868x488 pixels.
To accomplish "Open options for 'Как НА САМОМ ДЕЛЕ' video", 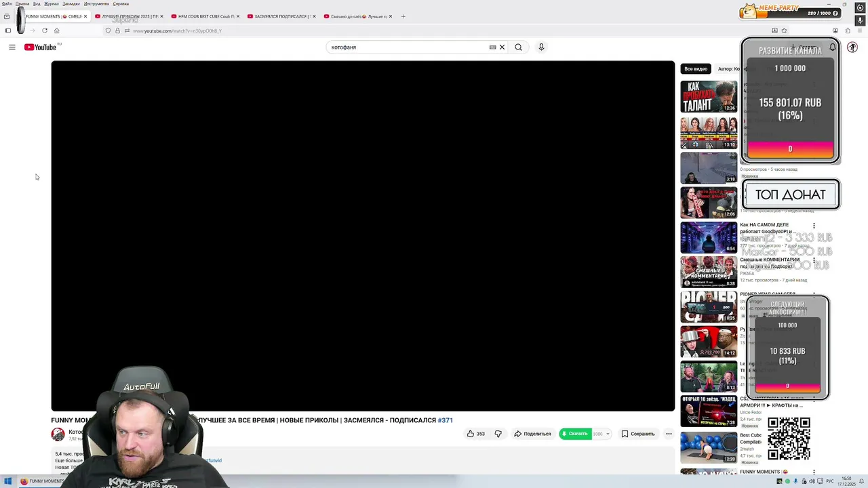I will (x=814, y=226).
